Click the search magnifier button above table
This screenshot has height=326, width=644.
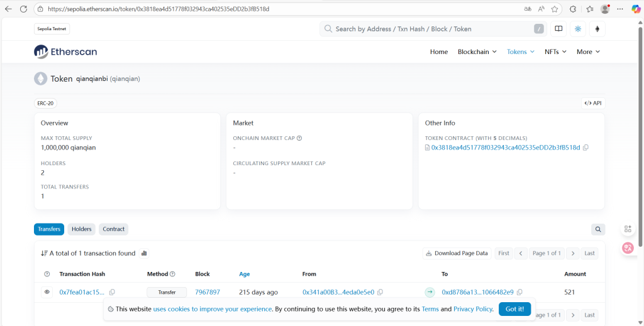(597, 229)
